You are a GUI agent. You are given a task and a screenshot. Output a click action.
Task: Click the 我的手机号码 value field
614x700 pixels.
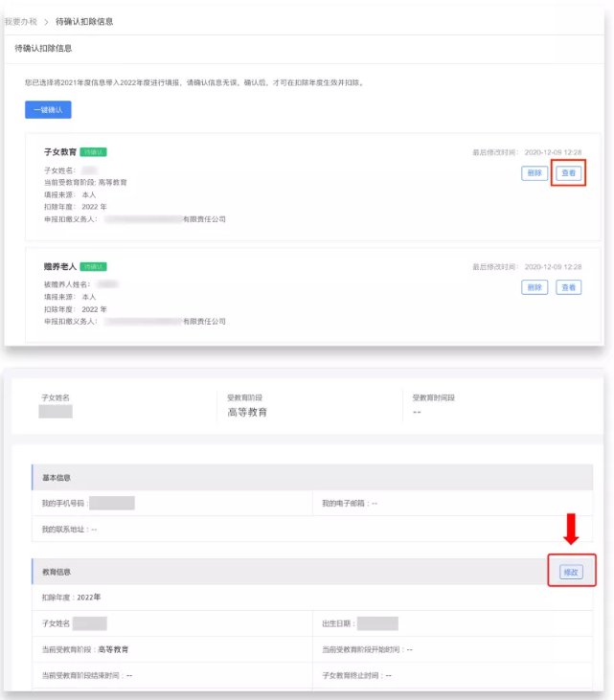[x=111, y=503]
